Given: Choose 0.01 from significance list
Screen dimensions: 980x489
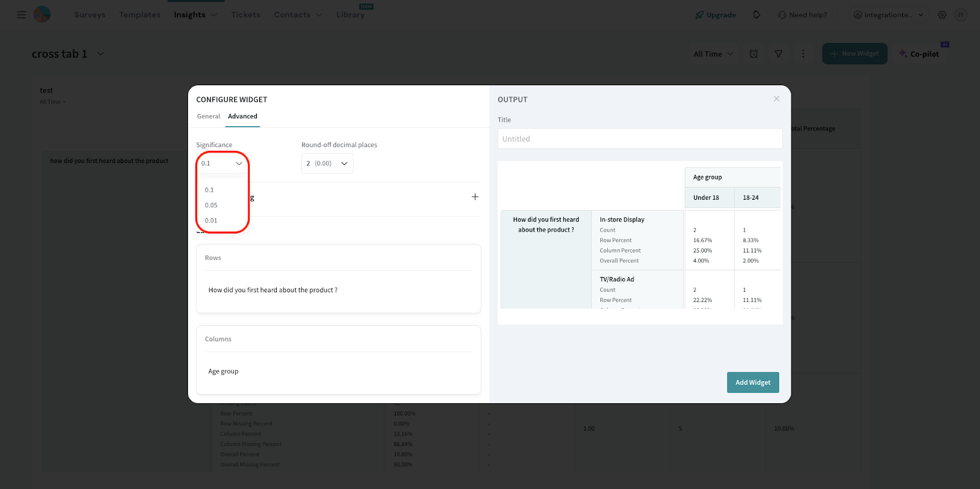Looking at the screenshot, I should 211,221.
